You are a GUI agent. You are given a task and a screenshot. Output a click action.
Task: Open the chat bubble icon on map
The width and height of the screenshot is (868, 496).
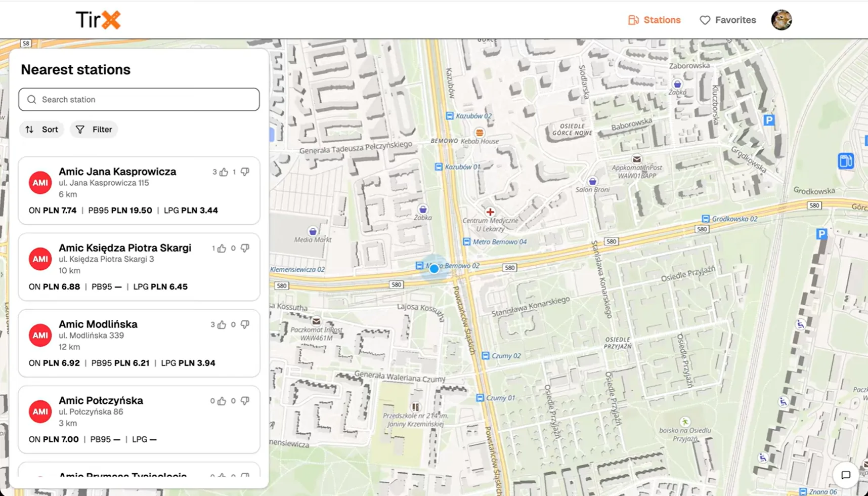(x=845, y=475)
